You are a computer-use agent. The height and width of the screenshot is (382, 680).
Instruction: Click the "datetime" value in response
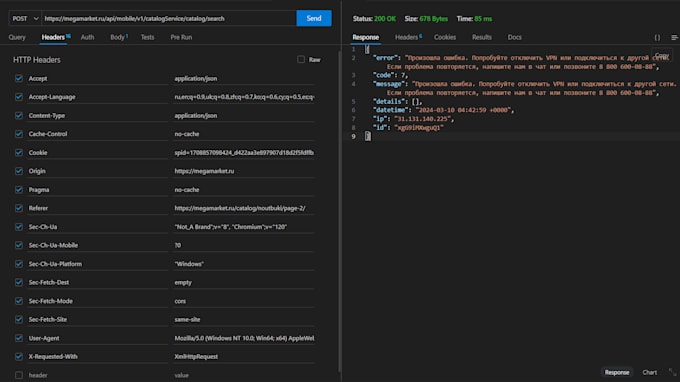click(x=463, y=110)
